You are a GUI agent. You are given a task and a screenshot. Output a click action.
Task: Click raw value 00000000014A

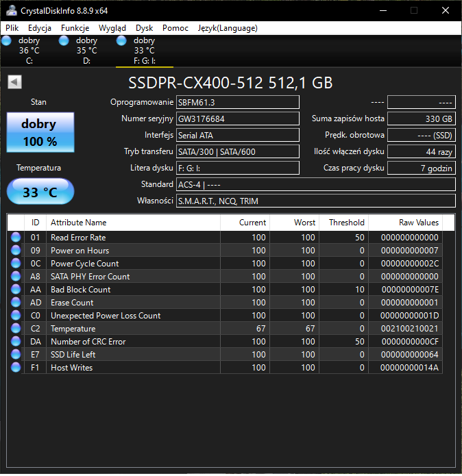[409, 368]
